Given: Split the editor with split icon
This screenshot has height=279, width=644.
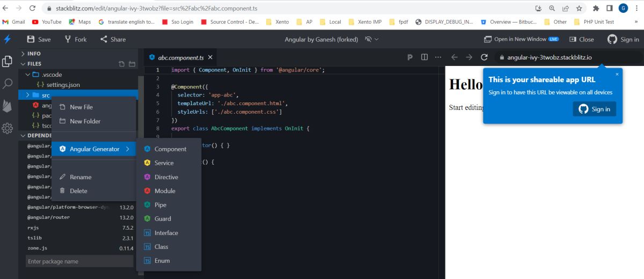Looking at the screenshot, I should 425,57.
